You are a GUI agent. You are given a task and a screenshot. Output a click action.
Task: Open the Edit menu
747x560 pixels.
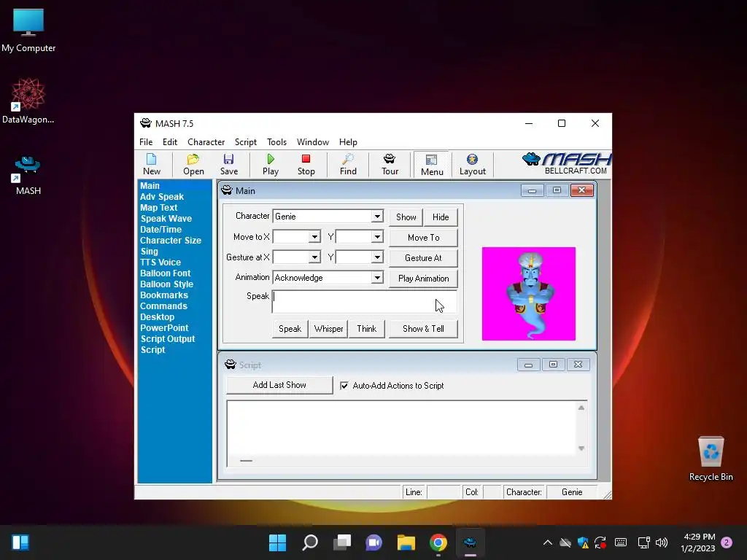(x=169, y=142)
